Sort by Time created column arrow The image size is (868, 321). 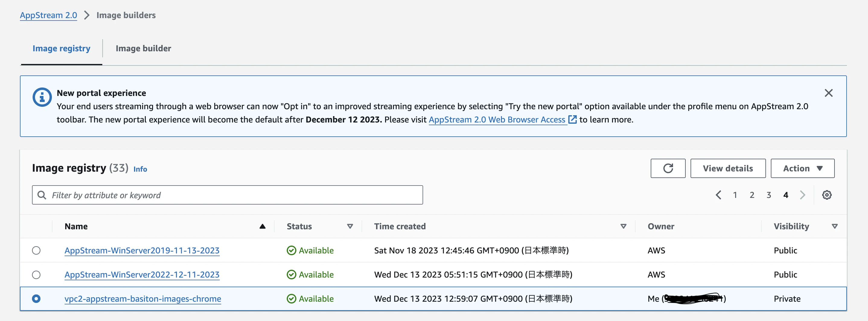pyautogui.click(x=623, y=226)
